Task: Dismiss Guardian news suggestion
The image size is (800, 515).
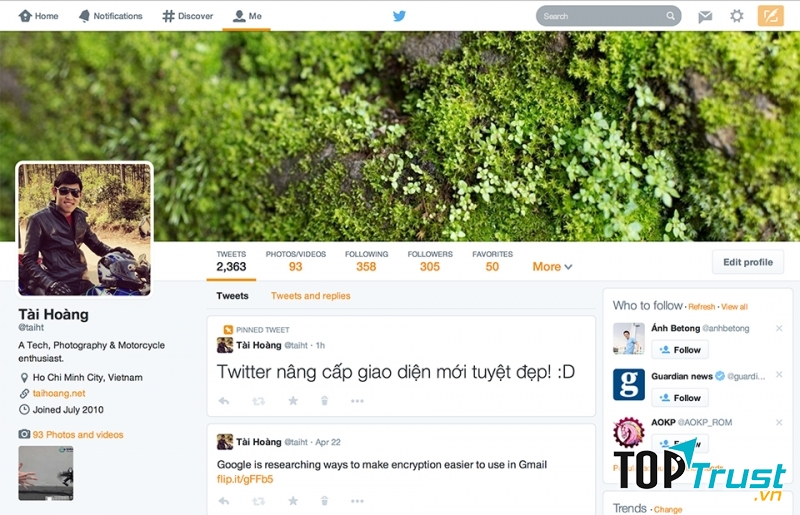Action: click(x=779, y=375)
